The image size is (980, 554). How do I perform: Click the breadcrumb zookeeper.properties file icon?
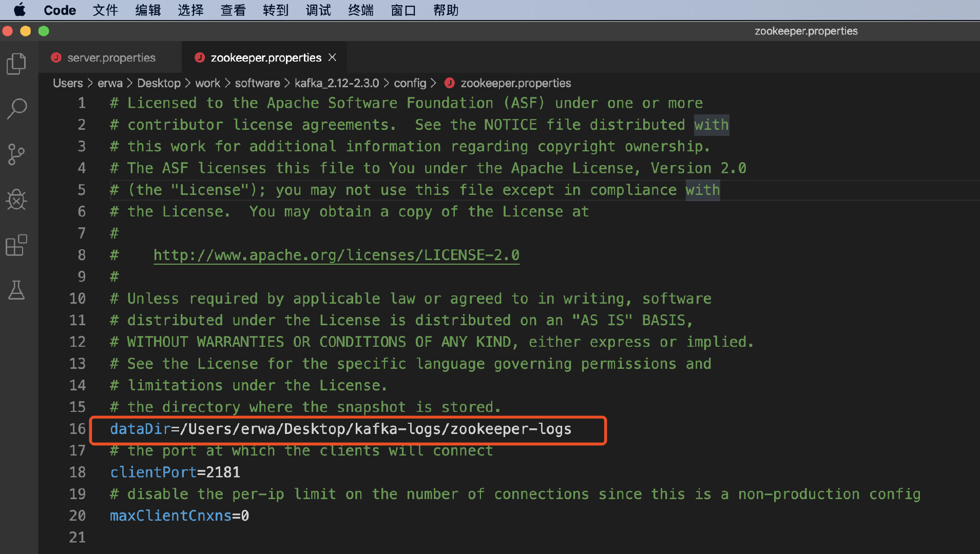(450, 83)
